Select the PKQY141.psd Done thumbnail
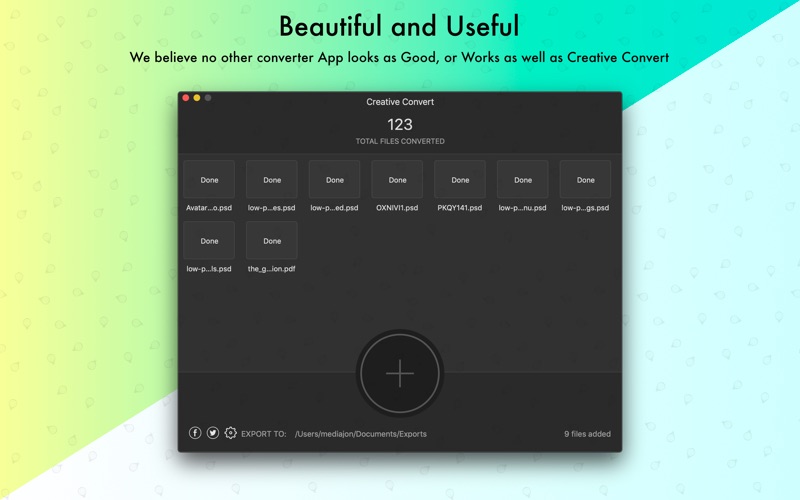 [460, 180]
